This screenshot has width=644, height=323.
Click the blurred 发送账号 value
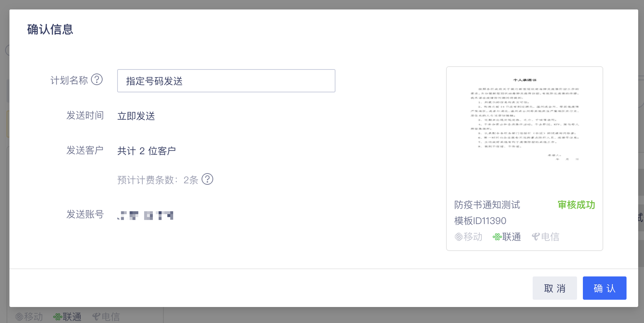(146, 215)
